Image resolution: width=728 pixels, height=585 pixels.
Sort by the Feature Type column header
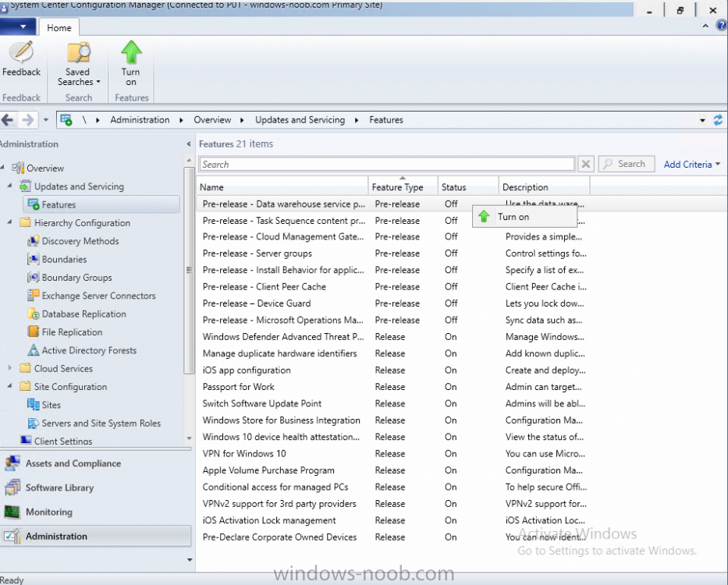pyautogui.click(x=403, y=187)
